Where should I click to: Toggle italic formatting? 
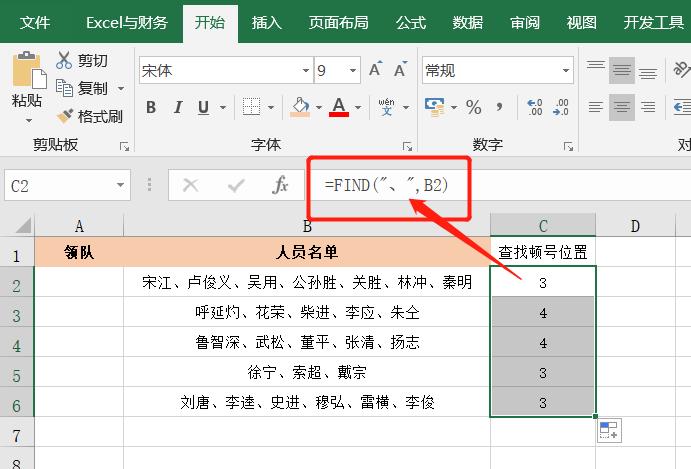[x=178, y=107]
